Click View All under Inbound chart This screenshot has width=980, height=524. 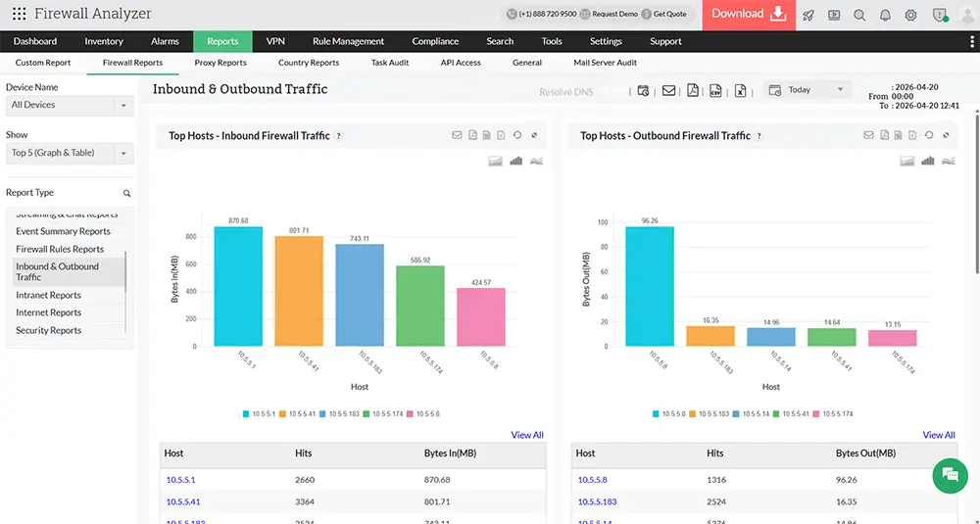(527, 435)
